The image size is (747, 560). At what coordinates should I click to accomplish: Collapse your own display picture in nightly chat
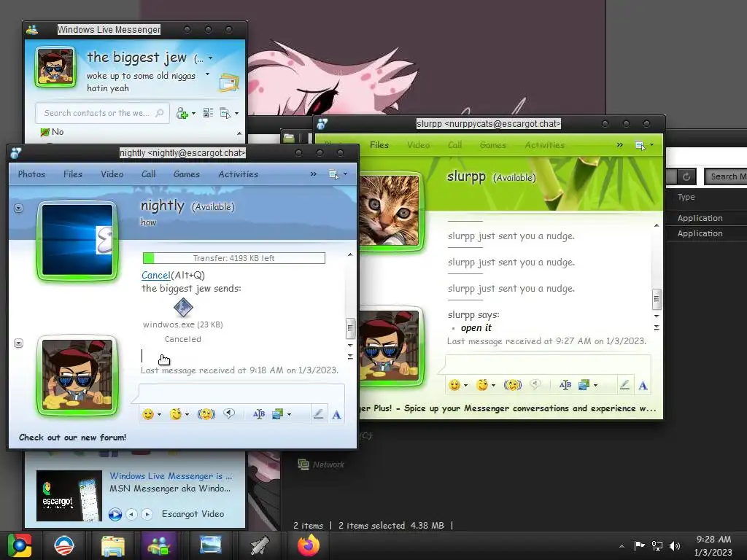click(18, 343)
